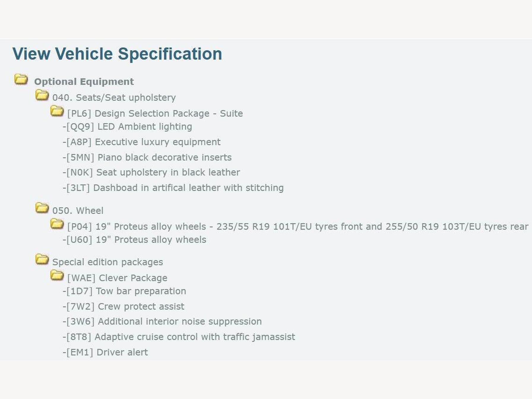Click the 050. Wheel folder icon
Viewport: 532px width, 399px height.
42,208
